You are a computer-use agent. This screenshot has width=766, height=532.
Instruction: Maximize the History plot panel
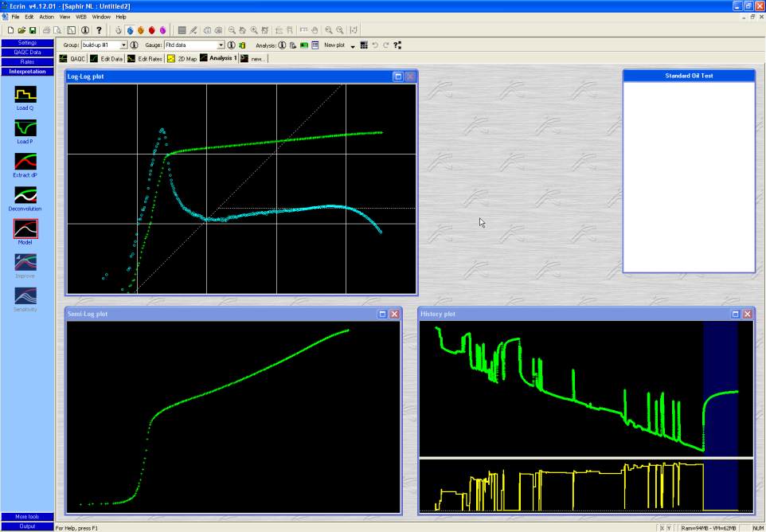(x=735, y=314)
